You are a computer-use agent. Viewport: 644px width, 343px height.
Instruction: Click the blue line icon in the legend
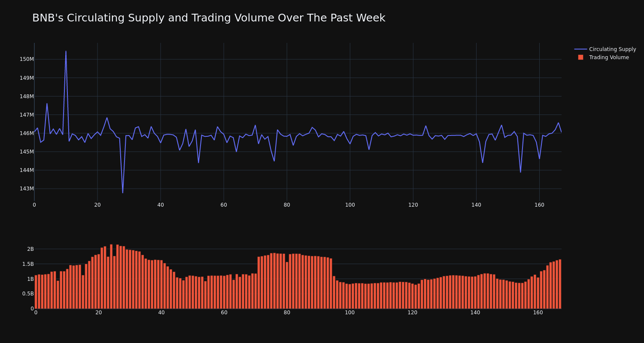click(x=580, y=49)
